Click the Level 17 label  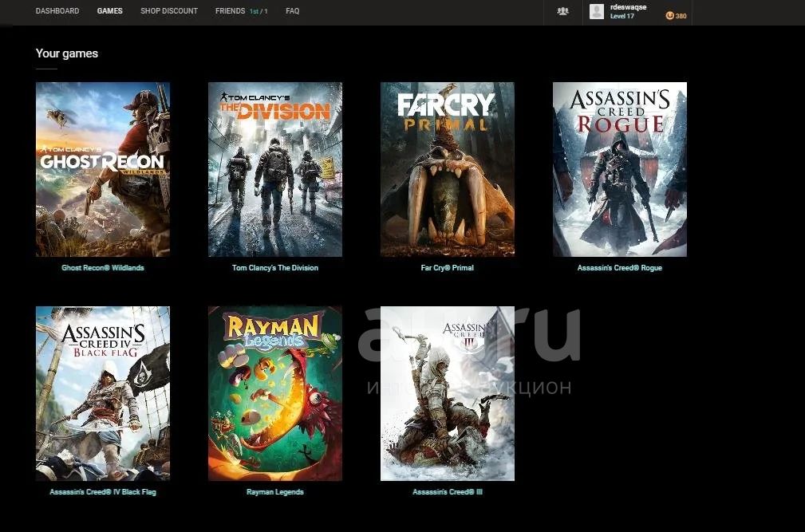[x=622, y=17]
